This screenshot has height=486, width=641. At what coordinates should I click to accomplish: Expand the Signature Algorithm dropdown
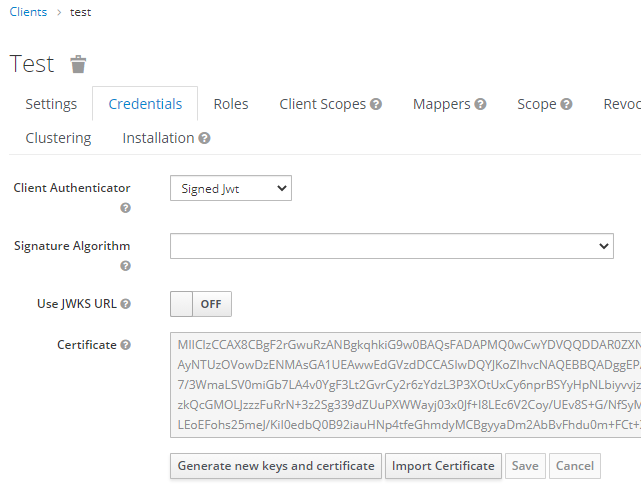click(392, 246)
